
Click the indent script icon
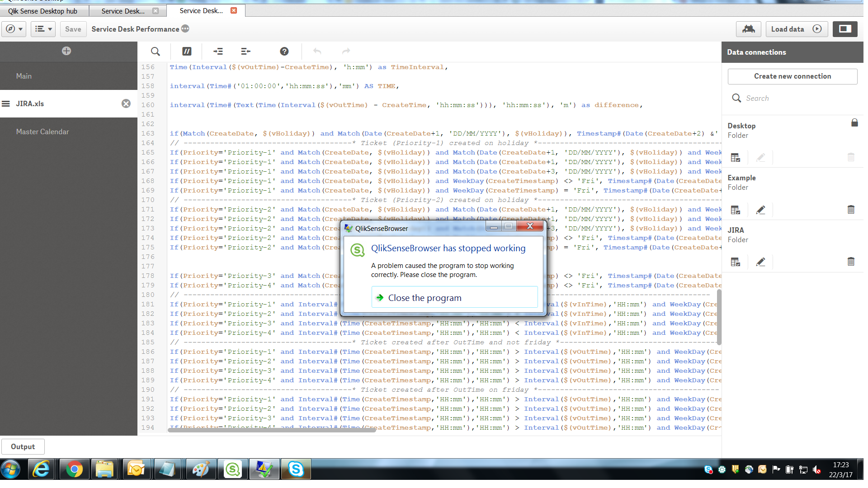click(217, 52)
